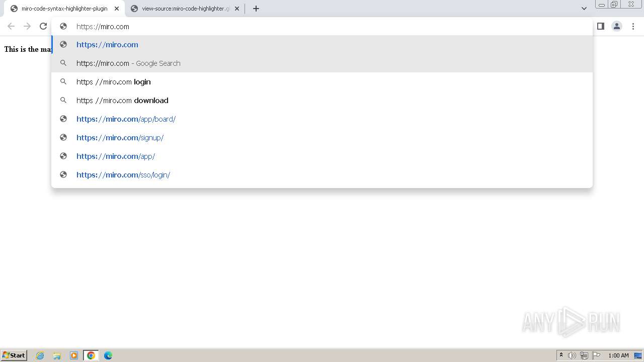Open a new tab with plus button
Viewport: 644px width, 362px height.
click(256, 9)
